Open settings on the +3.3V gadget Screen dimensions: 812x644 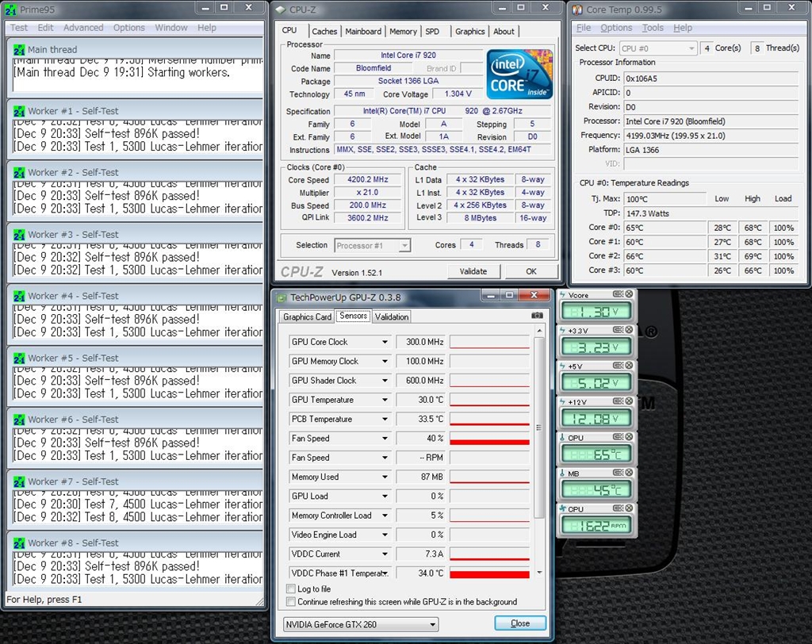(619, 330)
